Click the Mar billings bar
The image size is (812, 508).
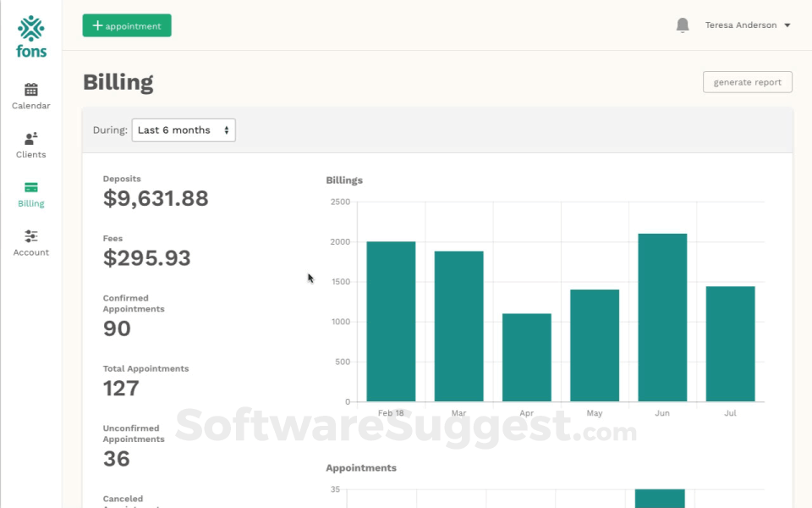tap(458, 326)
